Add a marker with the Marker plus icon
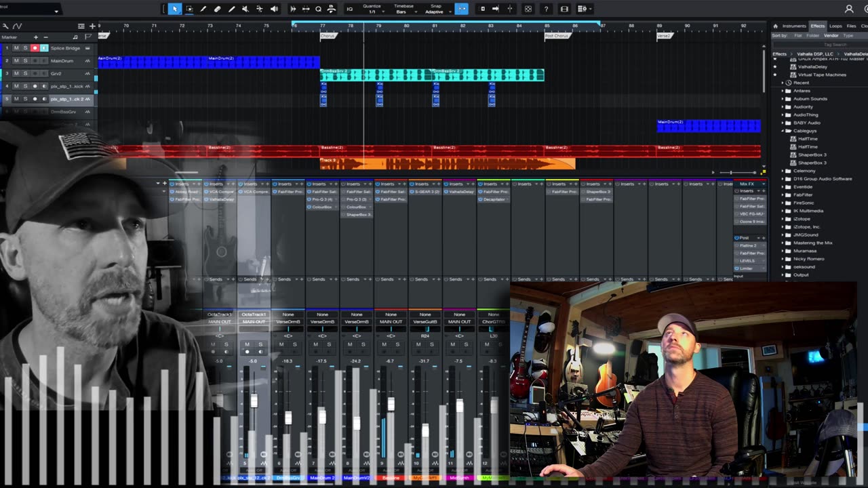868x488 pixels. click(x=36, y=37)
